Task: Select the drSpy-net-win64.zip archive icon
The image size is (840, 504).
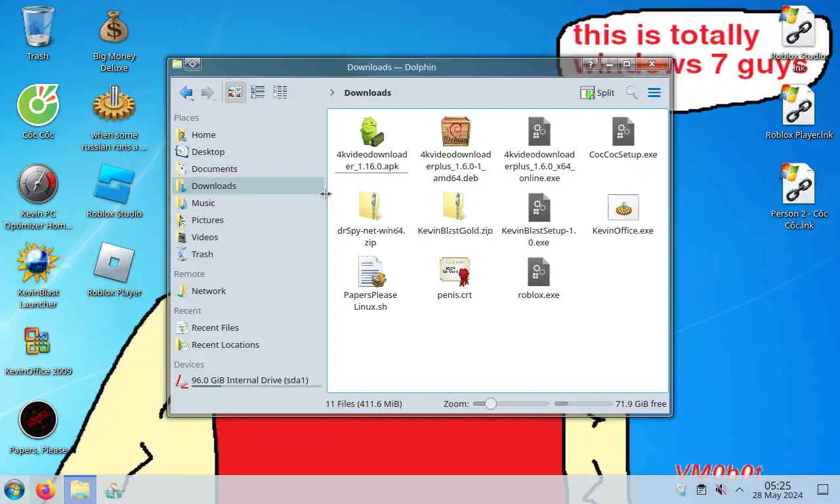Action: 371,207
